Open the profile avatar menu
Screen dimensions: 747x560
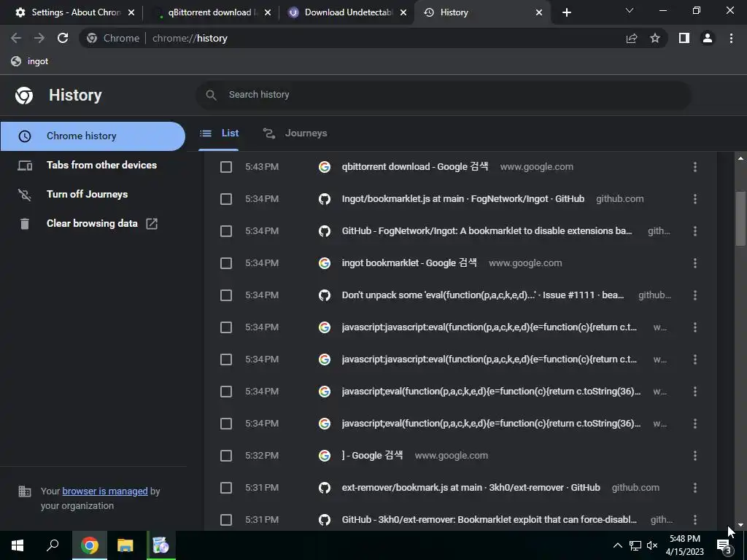click(x=708, y=38)
